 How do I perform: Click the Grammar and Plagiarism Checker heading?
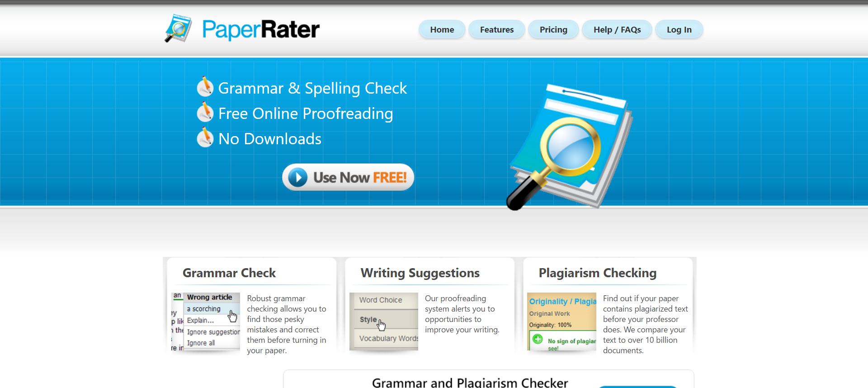pos(470,382)
